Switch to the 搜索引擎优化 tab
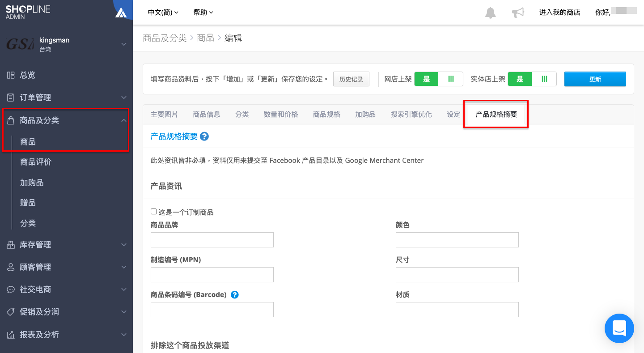This screenshot has height=353, width=644. tap(411, 115)
